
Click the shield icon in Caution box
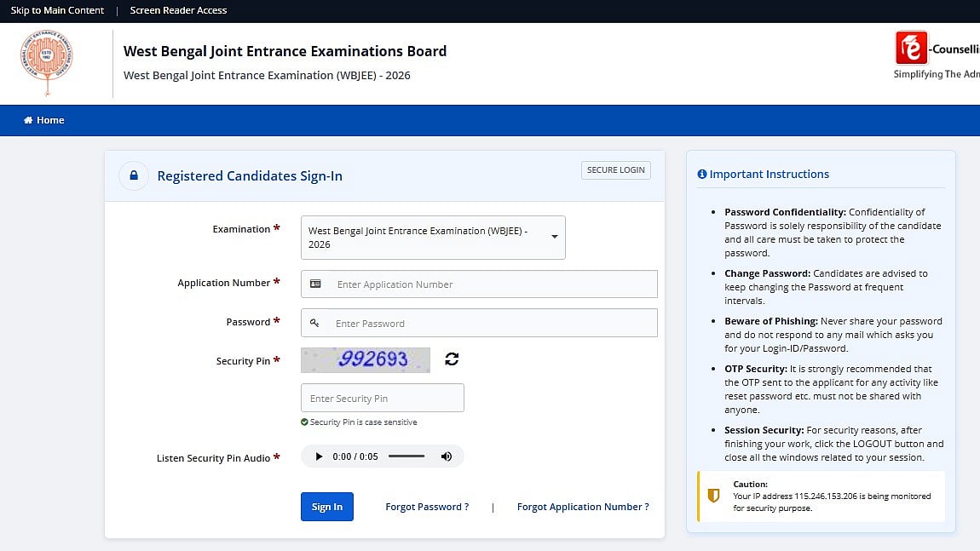coord(713,496)
